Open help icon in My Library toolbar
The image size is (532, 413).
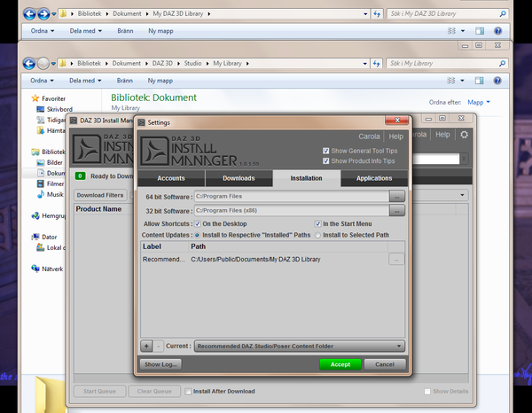coord(497,81)
